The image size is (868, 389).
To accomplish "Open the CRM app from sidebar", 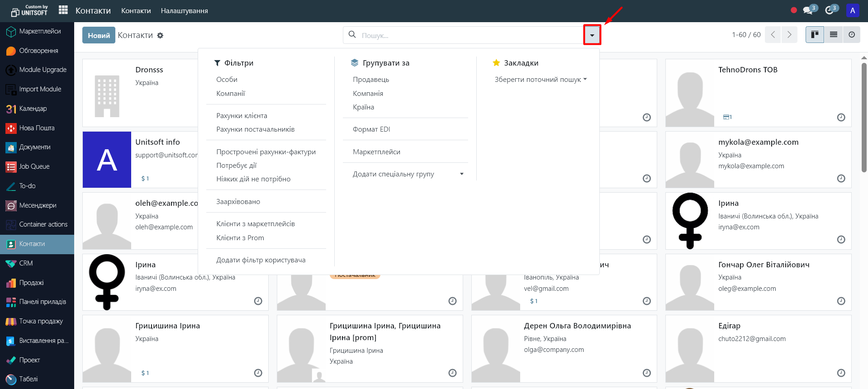I will coord(26,263).
